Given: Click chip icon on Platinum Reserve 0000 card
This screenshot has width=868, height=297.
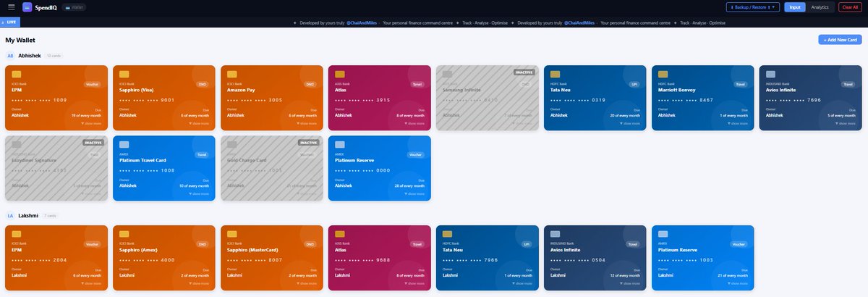Looking at the screenshot, I should pos(339,145).
